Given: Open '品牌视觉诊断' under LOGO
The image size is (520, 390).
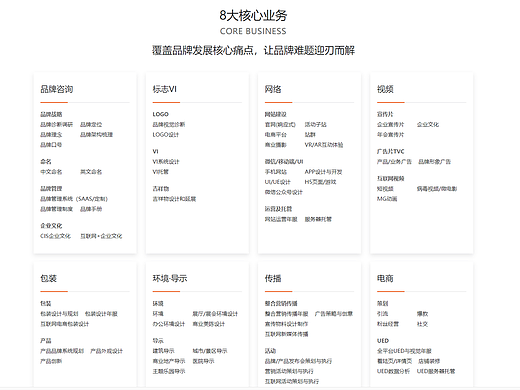Looking at the screenshot, I should click(169, 125).
